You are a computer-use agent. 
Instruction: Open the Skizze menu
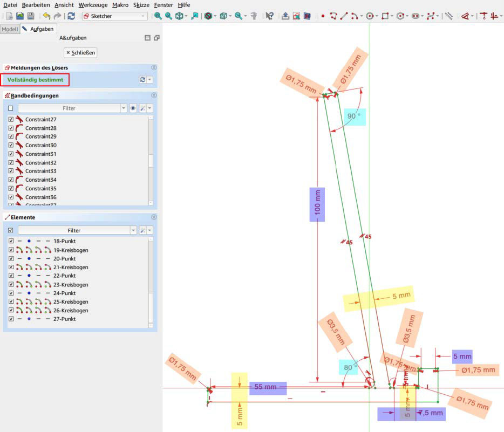click(141, 5)
